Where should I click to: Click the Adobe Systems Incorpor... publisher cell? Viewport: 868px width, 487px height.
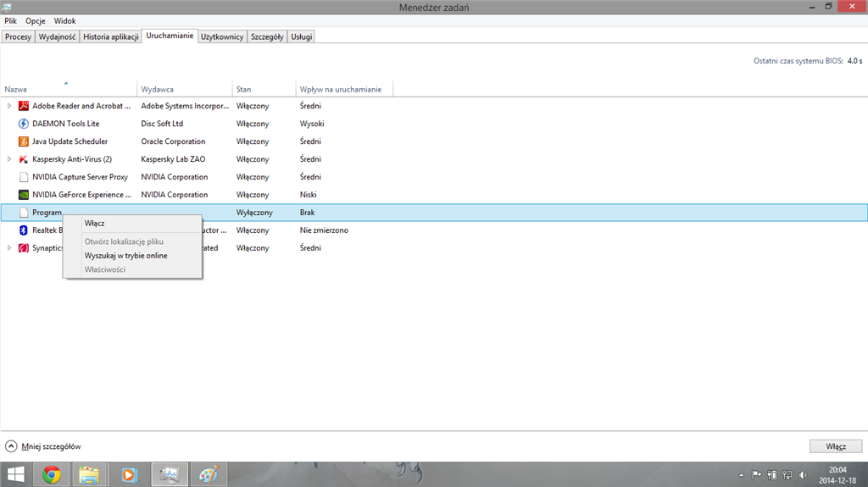[185, 106]
